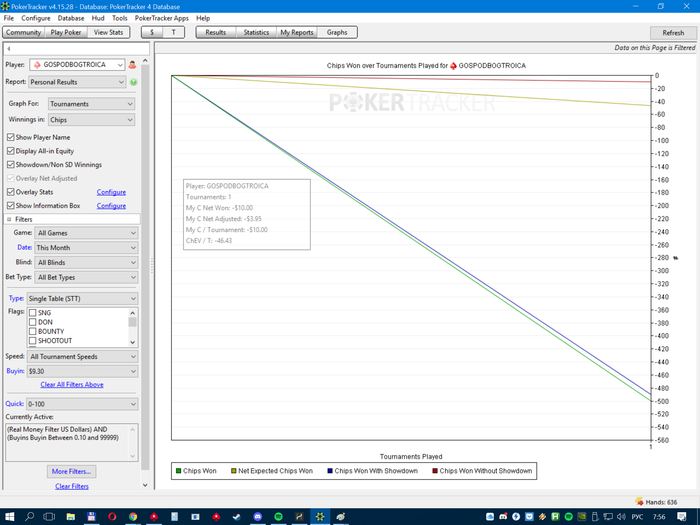Image resolution: width=700 pixels, height=525 pixels.
Task: Open the Graph For dropdown set to Tournaments
Action: pyautogui.click(x=92, y=104)
